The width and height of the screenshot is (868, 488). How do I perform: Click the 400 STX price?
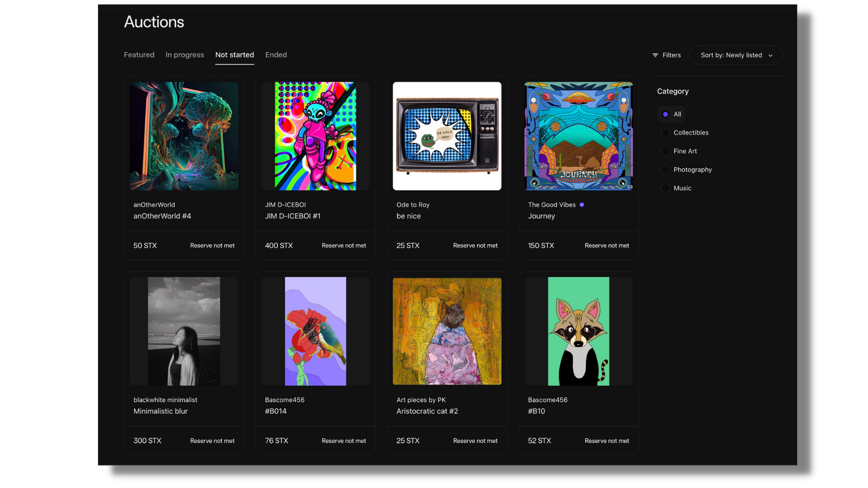(279, 245)
